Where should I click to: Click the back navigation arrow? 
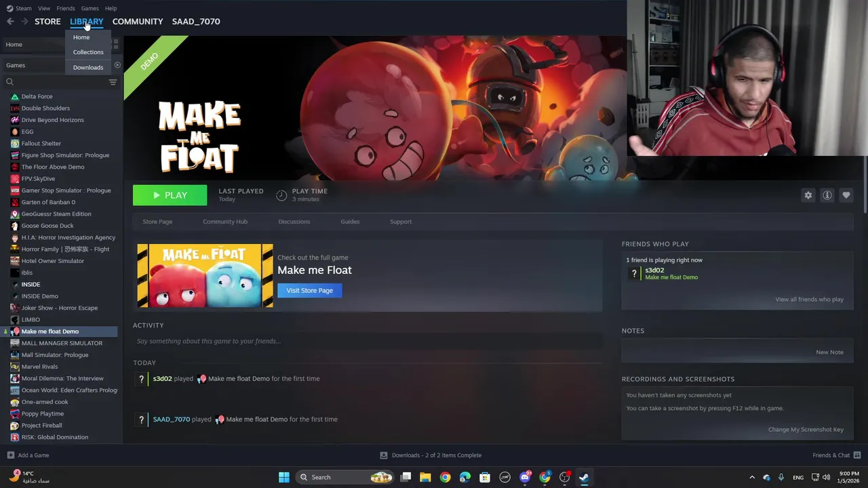point(10,22)
